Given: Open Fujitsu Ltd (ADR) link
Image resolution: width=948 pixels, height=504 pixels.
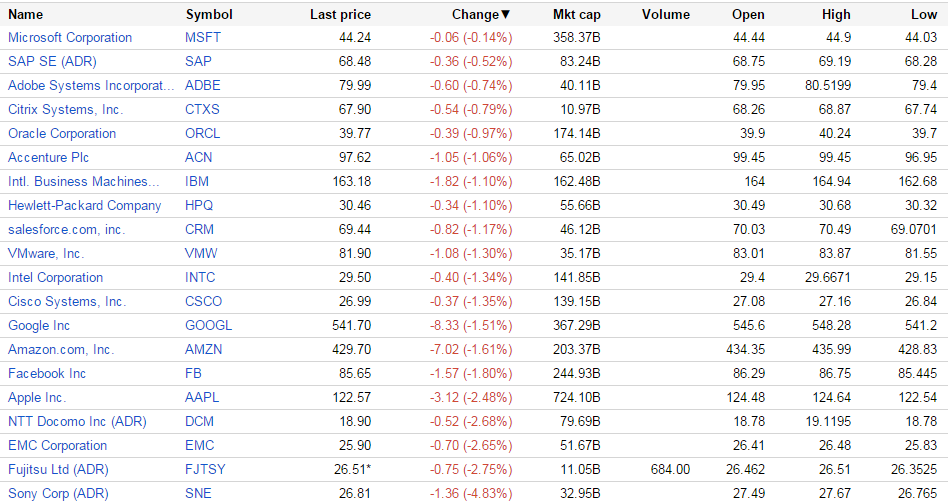Looking at the screenshot, I should tap(58, 470).
